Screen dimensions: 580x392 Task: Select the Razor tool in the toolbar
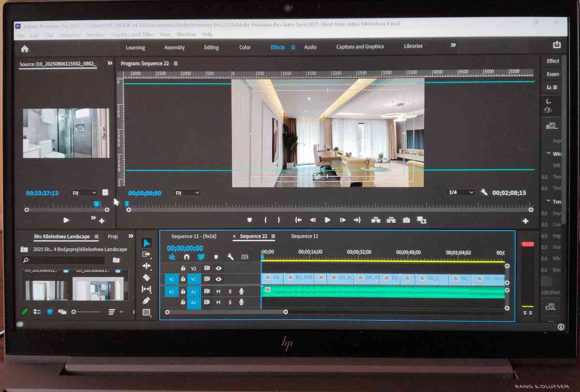(x=146, y=278)
